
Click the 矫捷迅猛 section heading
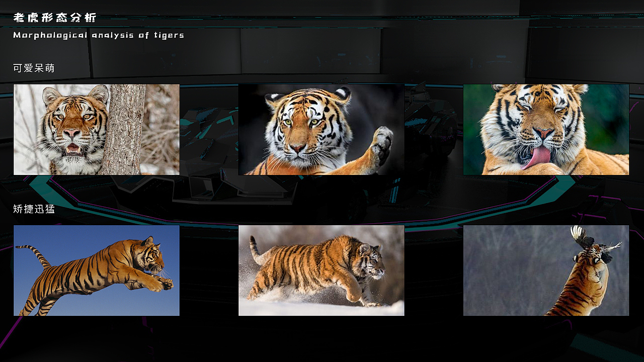point(34,209)
